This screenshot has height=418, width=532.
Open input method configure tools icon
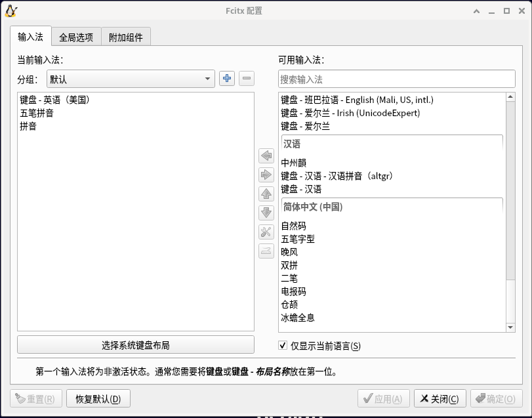pos(266,232)
